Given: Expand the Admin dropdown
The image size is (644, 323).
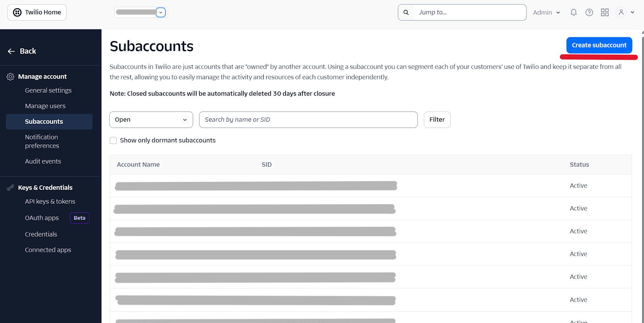Looking at the screenshot, I should (x=546, y=12).
